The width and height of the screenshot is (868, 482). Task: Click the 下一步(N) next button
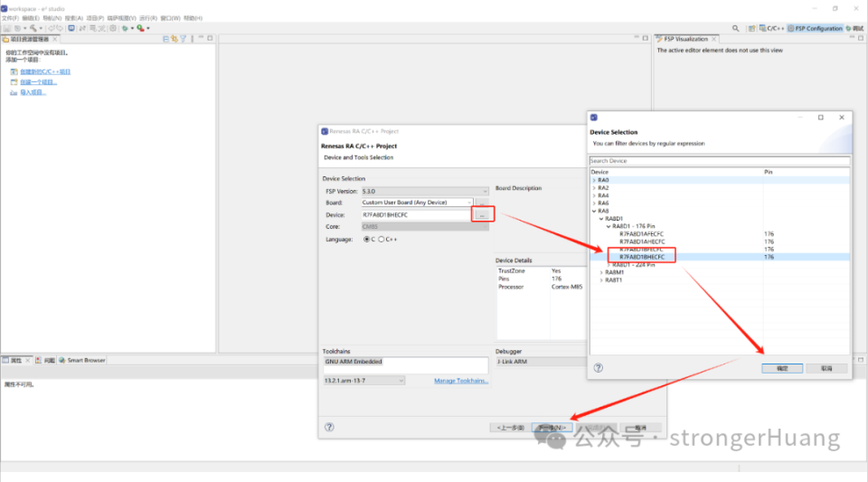click(x=552, y=428)
